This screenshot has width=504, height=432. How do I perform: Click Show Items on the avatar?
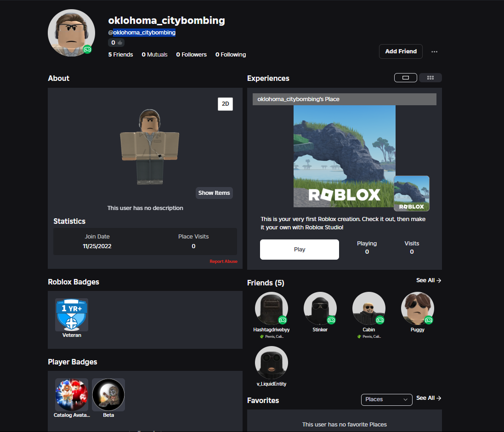tap(214, 193)
